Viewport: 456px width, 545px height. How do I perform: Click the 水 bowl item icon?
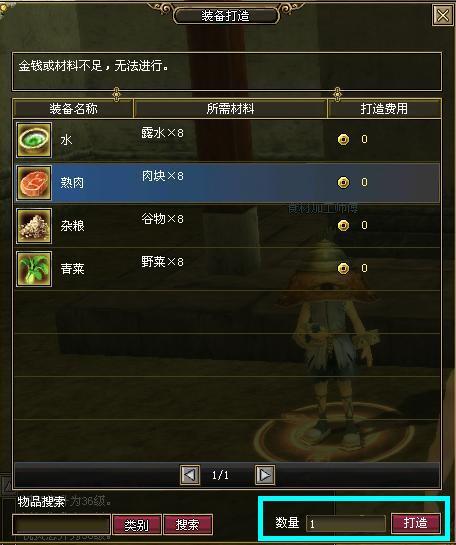tap(34, 140)
